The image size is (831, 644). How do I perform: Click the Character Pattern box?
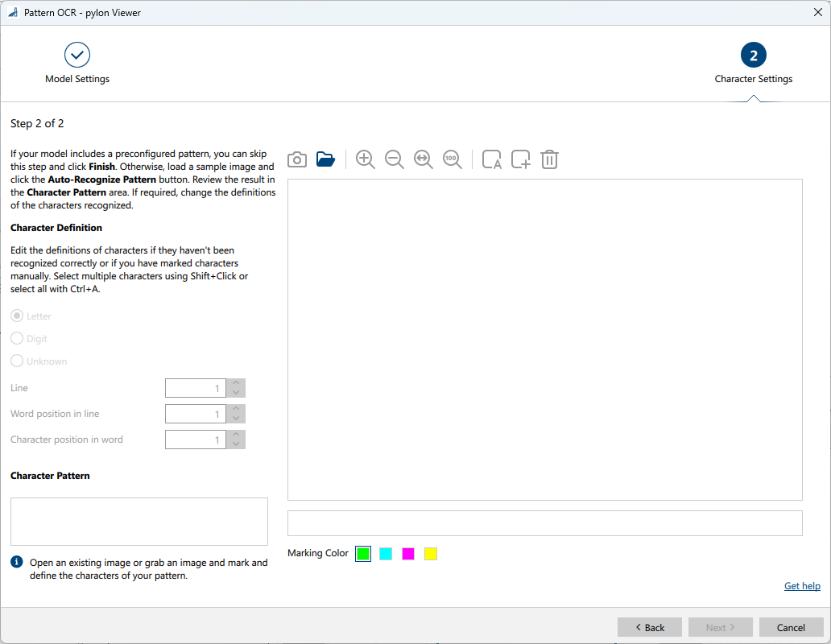click(x=139, y=521)
